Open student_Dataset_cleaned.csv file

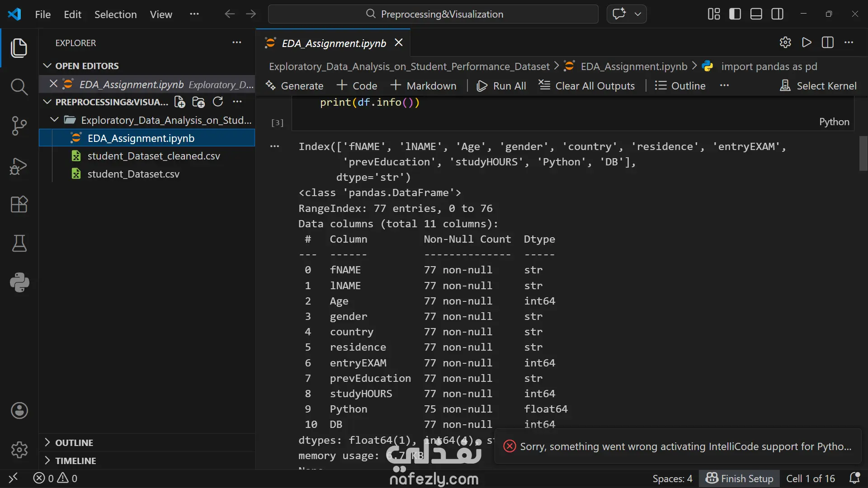click(x=153, y=156)
